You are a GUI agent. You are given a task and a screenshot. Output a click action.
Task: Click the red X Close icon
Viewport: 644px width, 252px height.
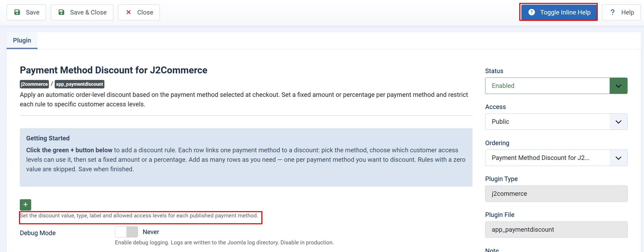pyautogui.click(x=128, y=12)
